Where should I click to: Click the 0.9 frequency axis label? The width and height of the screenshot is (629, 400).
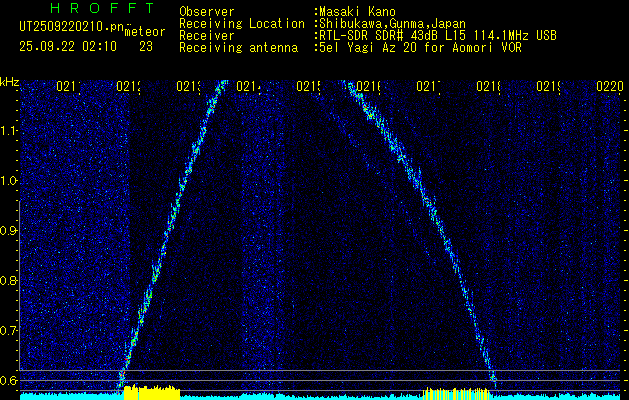click(7, 231)
